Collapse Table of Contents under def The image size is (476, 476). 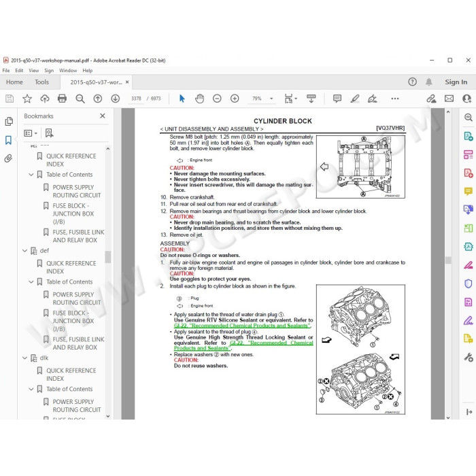tap(31, 282)
